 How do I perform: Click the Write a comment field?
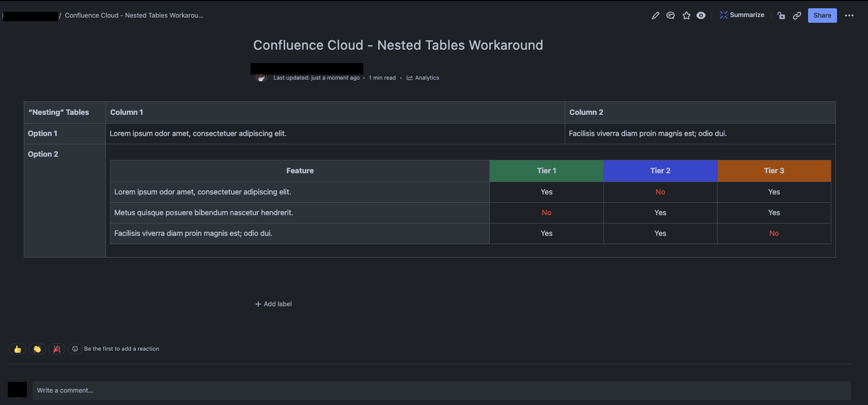tap(441, 391)
